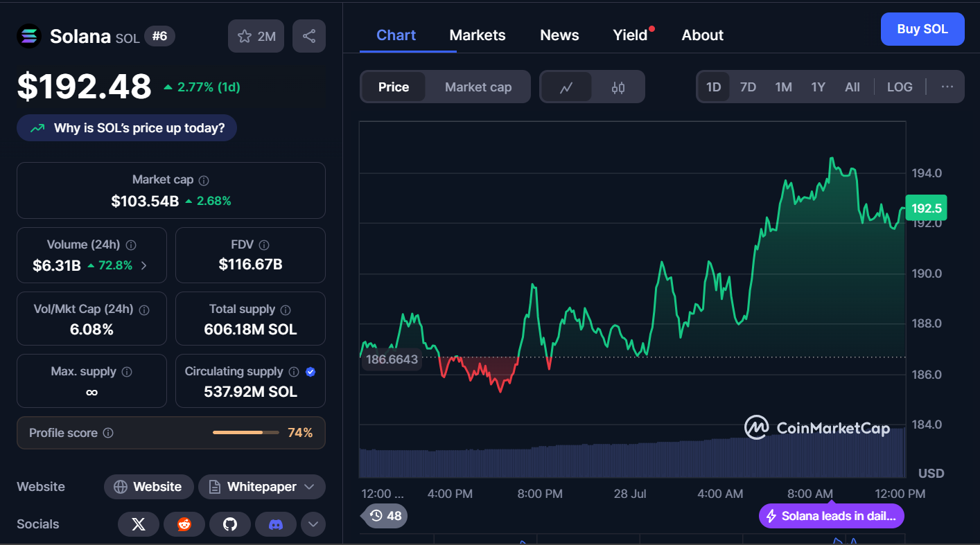Switch to line chart view icon
Image resolution: width=980 pixels, height=545 pixels.
coord(566,87)
